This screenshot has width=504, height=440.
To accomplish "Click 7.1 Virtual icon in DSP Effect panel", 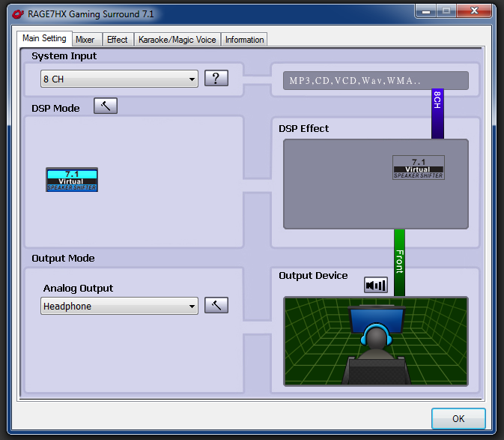I will tap(419, 167).
